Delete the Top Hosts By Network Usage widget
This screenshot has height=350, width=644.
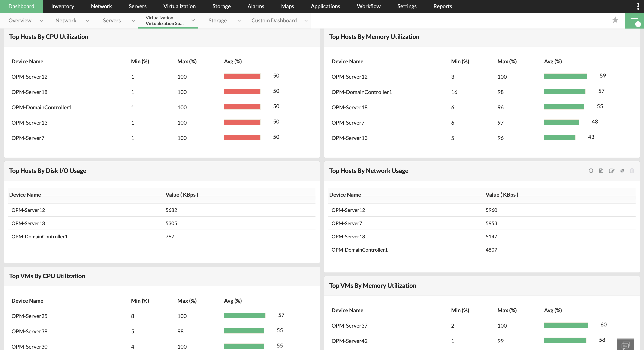(x=632, y=171)
